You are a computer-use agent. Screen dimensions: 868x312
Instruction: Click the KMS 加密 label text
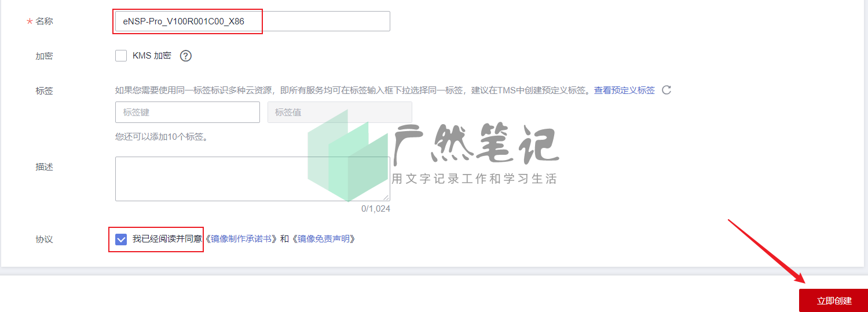pos(152,56)
